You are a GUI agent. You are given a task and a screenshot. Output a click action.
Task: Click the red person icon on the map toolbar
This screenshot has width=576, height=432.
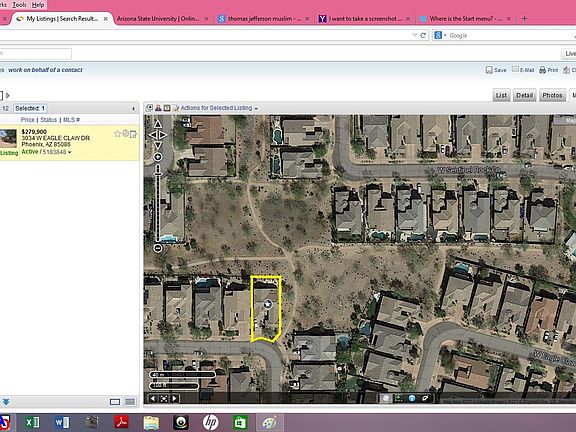[158, 108]
